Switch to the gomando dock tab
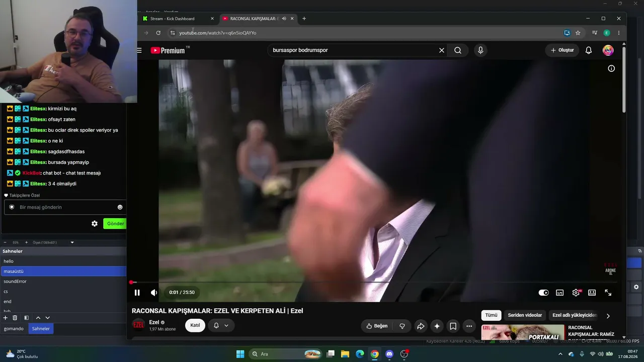 click(14, 328)
